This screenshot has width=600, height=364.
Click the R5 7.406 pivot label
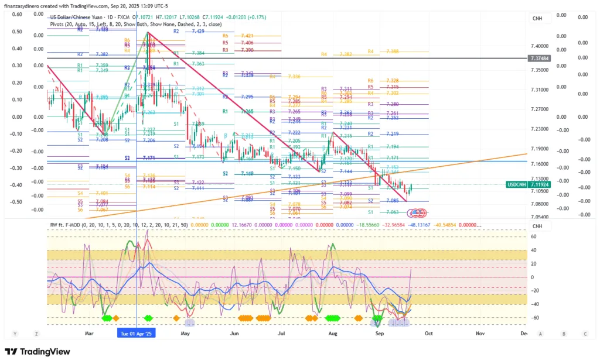(238, 43)
